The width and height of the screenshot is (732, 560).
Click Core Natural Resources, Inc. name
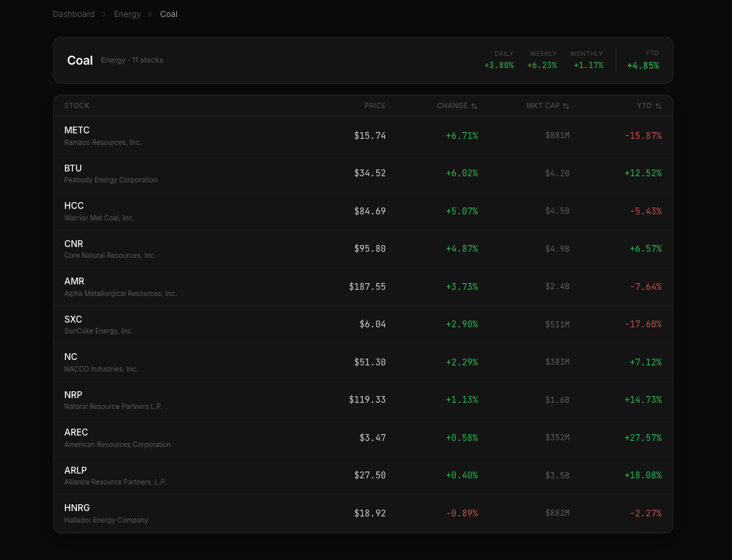pos(110,255)
